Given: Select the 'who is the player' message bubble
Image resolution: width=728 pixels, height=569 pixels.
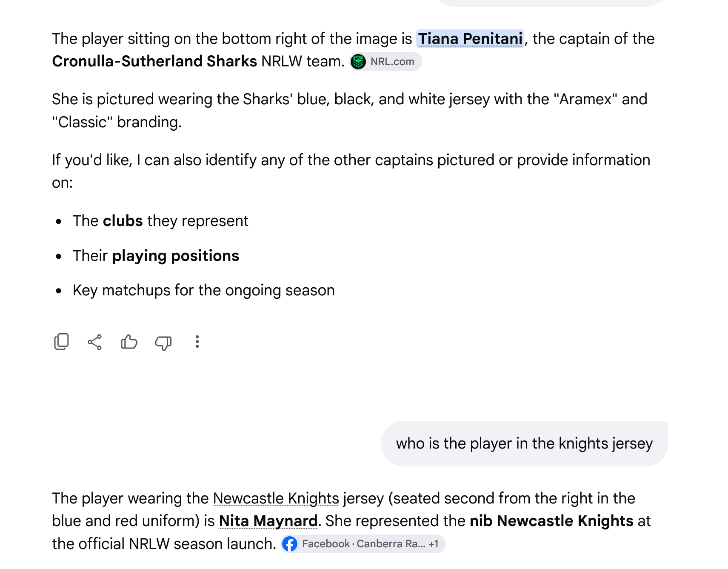Looking at the screenshot, I should pyautogui.click(x=524, y=443).
